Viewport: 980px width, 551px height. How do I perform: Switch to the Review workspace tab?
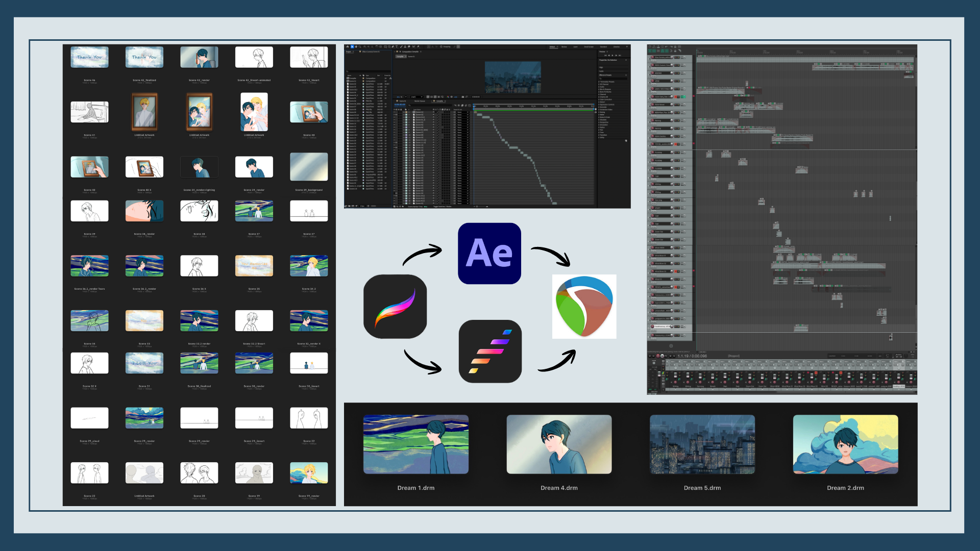click(x=564, y=47)
